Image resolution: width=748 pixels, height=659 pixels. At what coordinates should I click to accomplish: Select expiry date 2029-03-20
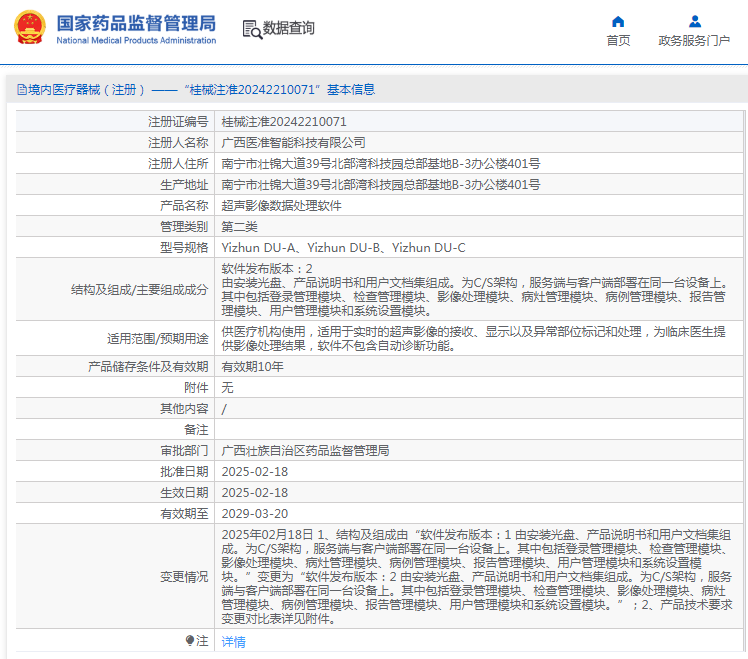255,513
